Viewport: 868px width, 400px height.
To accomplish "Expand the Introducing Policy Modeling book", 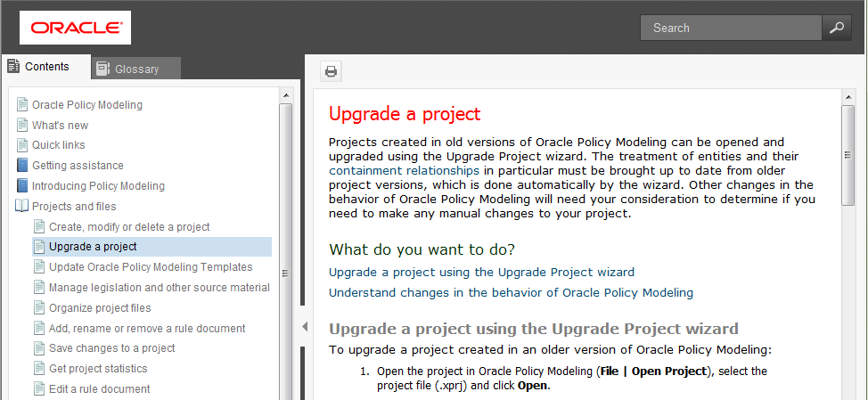I will click(x=98, y=186).
